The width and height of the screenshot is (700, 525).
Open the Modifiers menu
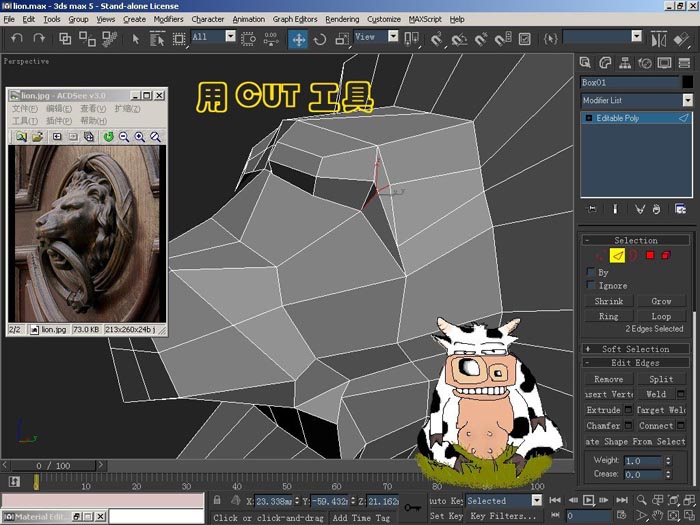168,19
